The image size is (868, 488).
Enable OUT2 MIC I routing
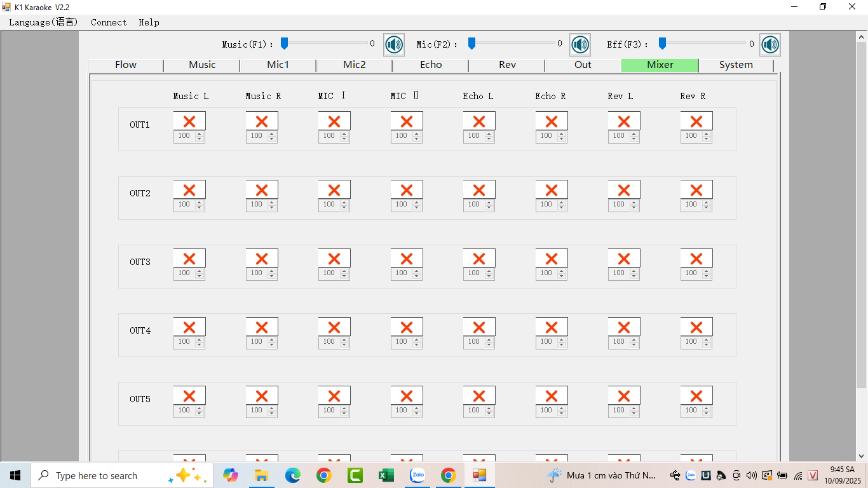pos(334,190)
